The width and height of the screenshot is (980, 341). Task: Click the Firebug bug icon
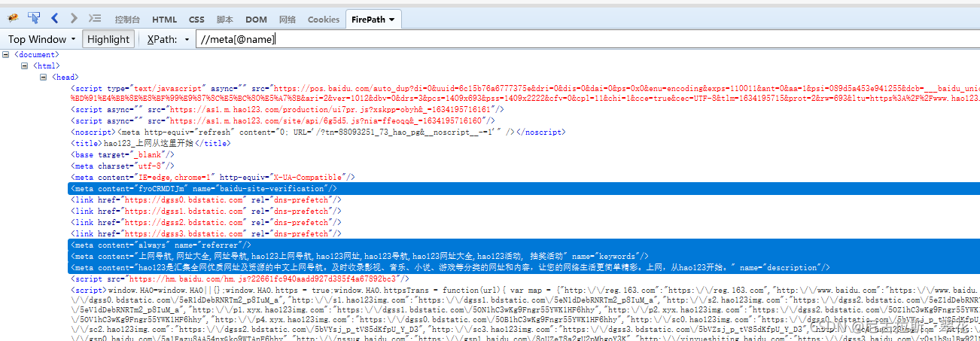[x=14, y=18]
